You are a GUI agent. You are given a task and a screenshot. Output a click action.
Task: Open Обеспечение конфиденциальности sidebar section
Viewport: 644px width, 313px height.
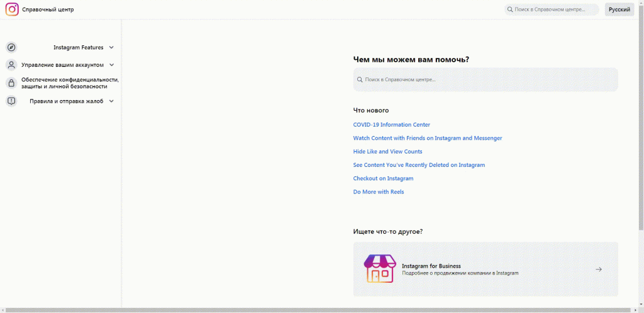pyautogui.click(x=70, y=83)
